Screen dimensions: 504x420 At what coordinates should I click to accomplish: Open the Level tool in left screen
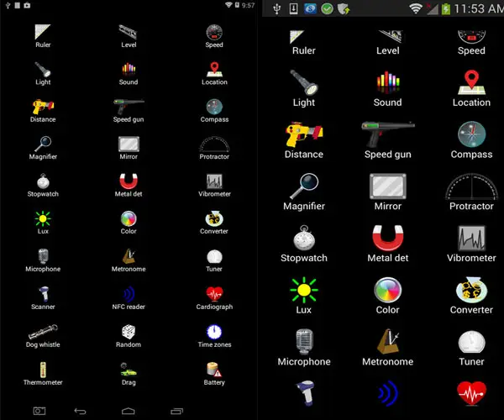tap(129, 36)
